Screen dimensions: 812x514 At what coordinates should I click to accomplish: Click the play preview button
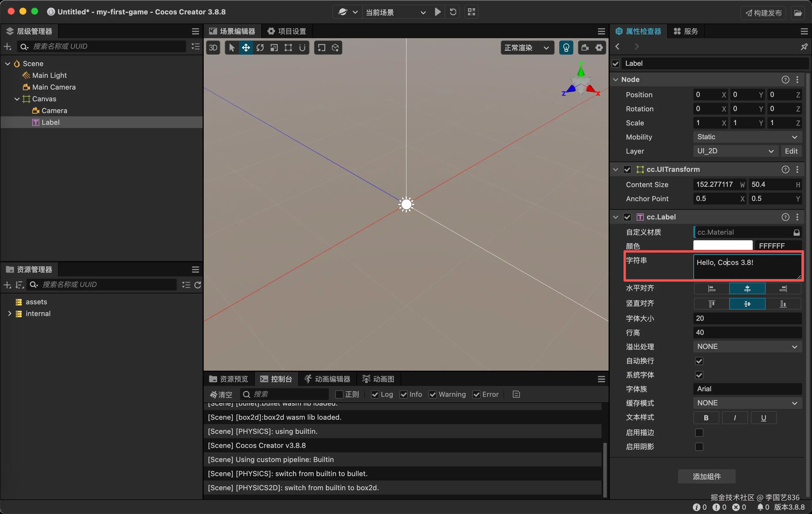click(437, 12)
